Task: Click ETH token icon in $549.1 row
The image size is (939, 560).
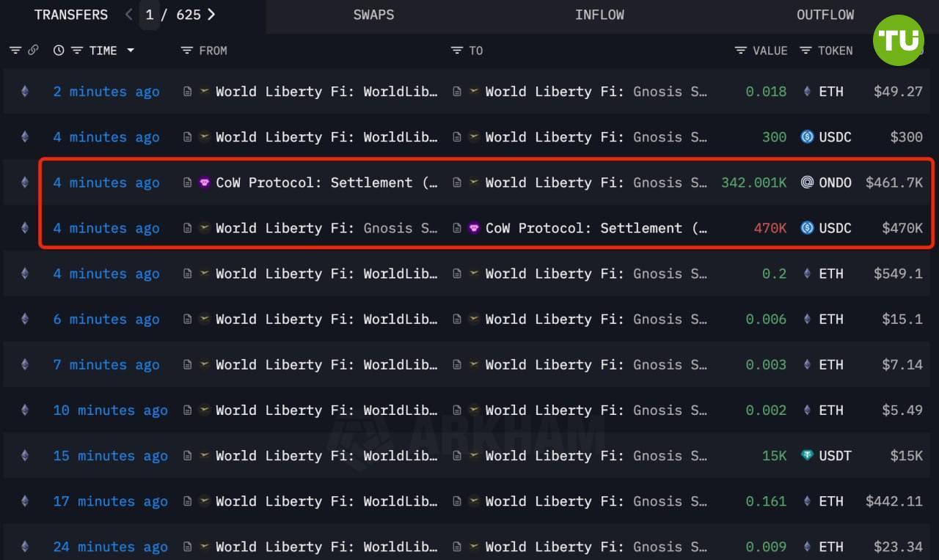Action: [x=807, y=273]
